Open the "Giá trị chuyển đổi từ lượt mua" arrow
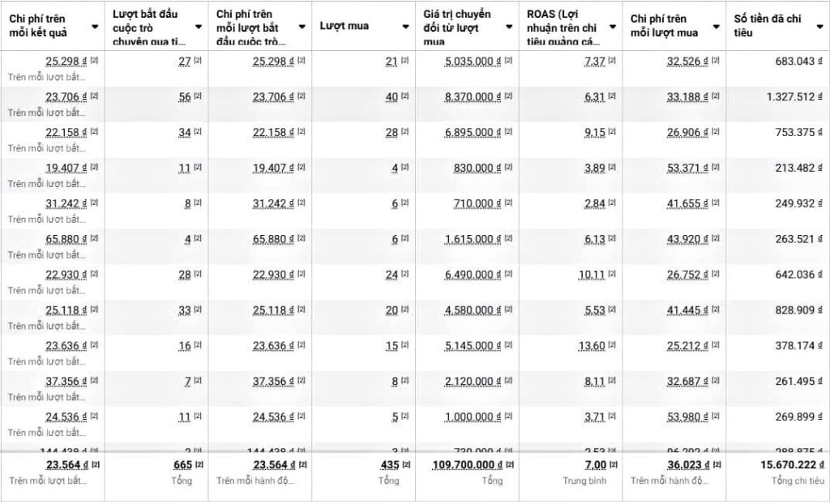830x504 pixels. click(509, 27)
